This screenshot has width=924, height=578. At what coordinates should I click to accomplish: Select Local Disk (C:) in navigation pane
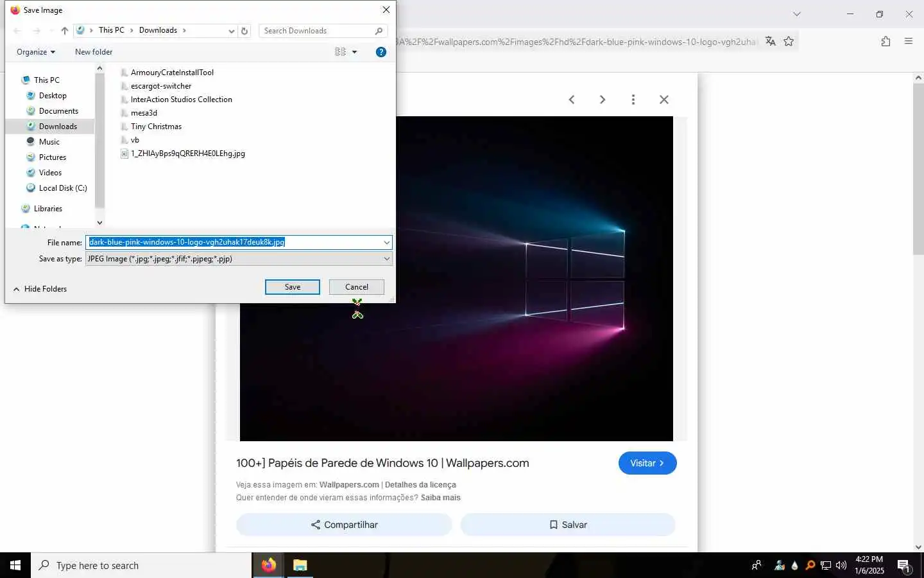point(62,188)
